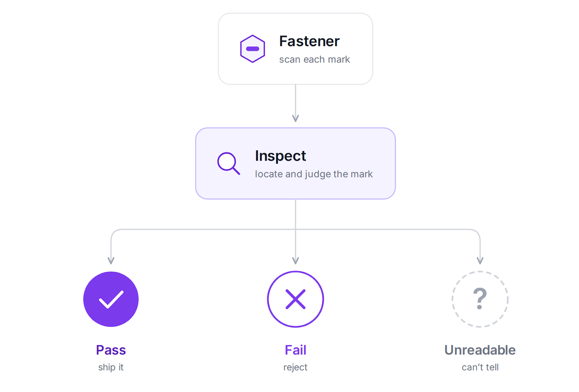
Task: Click the arrowhead above the Unreadable circle
Action: [x=480, y=260]
